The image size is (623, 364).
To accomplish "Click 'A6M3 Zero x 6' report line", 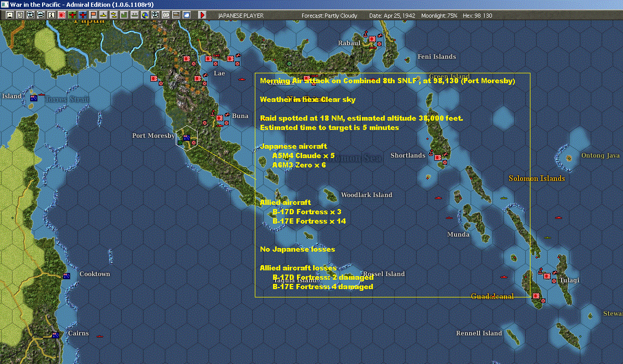I will tap(299, 165).
